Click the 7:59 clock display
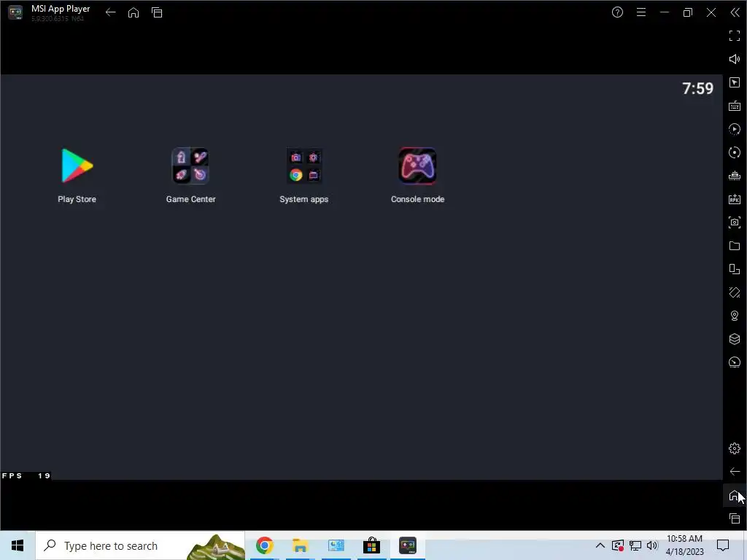Viewport: 747px width, 560px height. (697, 88)
